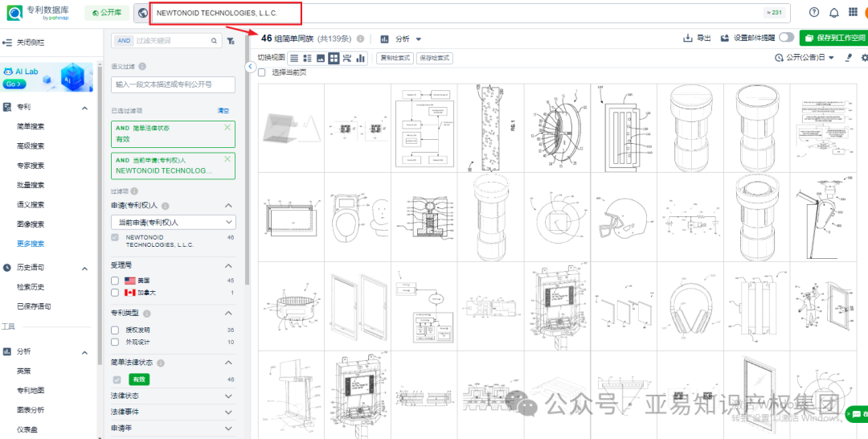Click the 语义过滤 text input box

coord(174,84)
